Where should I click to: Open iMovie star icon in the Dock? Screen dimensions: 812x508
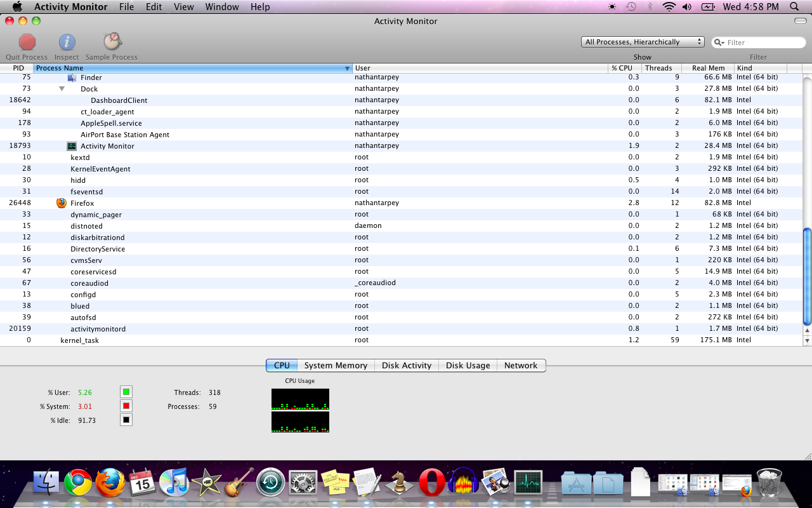click(x=207, y=483)
